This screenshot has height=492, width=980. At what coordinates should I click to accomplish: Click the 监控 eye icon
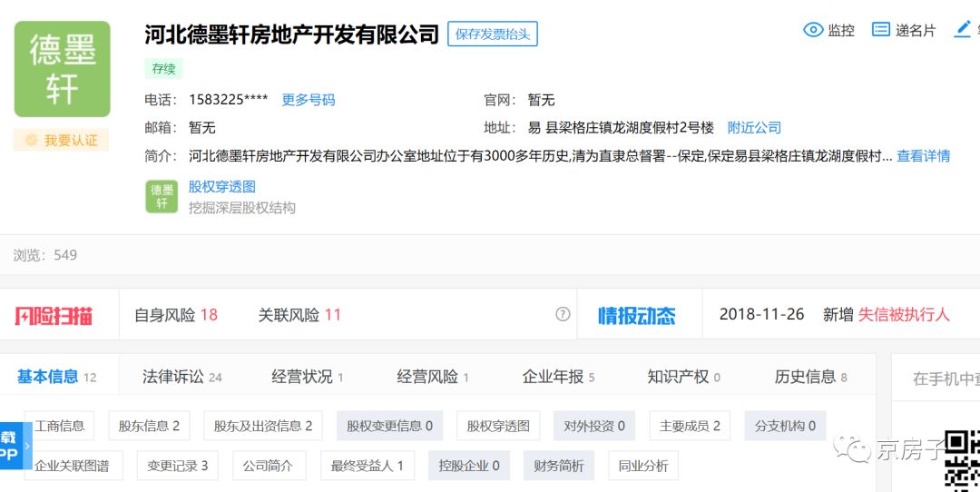click(x=812, y=30)
